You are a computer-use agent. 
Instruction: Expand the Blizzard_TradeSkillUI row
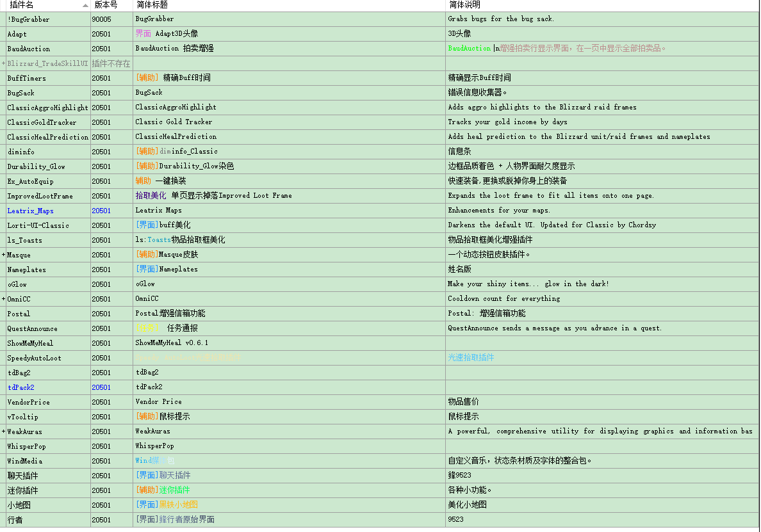coord(3,63)
